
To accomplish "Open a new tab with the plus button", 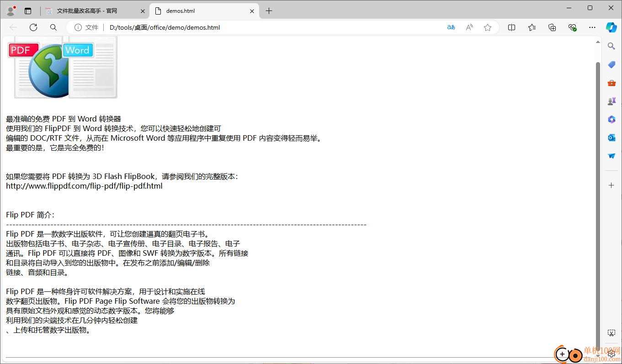I will point(269,11).
